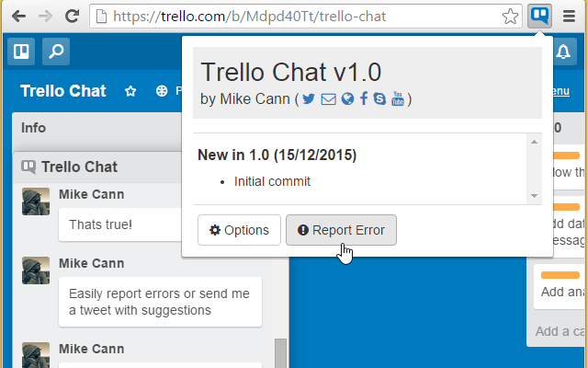Open Trello boards menu icon
Screen dimensions: 588x368
[x=20, y=52]
